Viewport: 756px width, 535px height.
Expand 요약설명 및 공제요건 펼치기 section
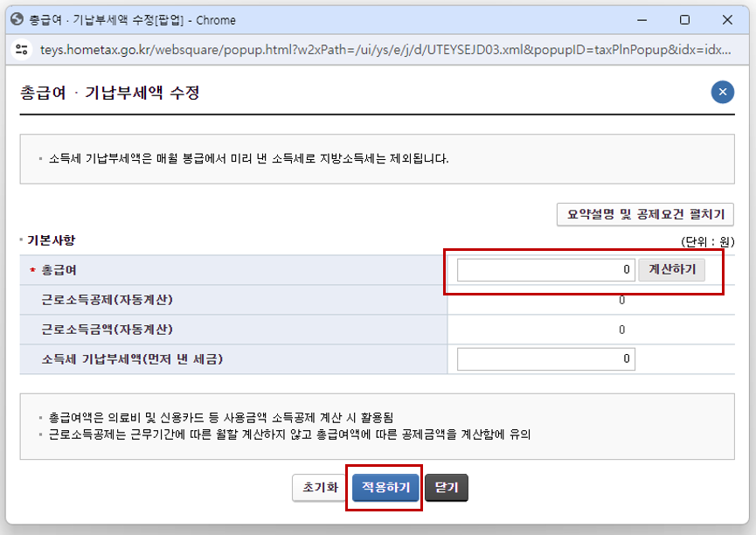point(644,214)
